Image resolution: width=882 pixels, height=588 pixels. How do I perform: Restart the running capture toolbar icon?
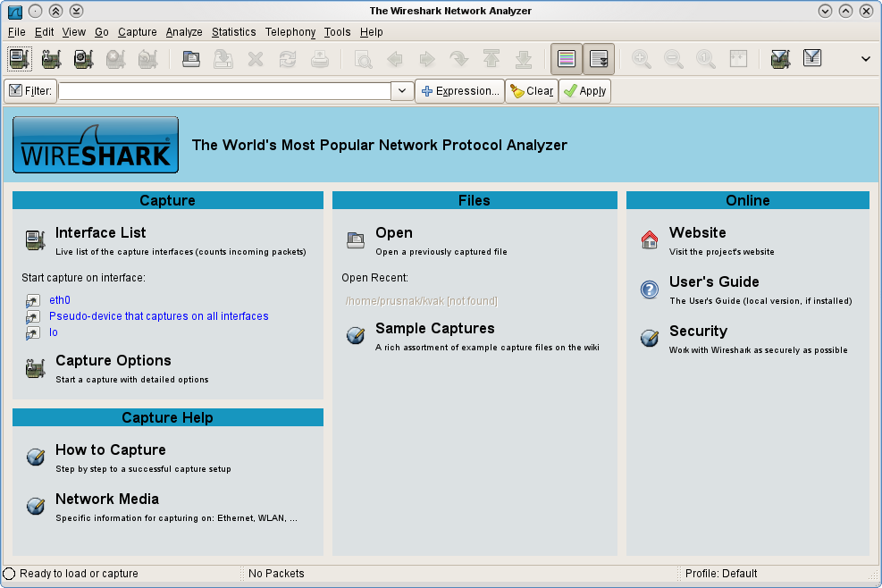pyautogui.click(x=147, y=58)
